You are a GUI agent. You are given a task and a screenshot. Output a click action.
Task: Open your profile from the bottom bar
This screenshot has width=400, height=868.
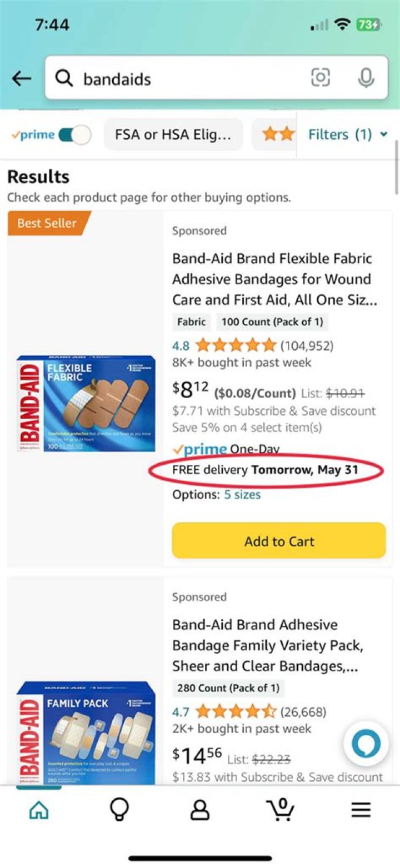200,809
